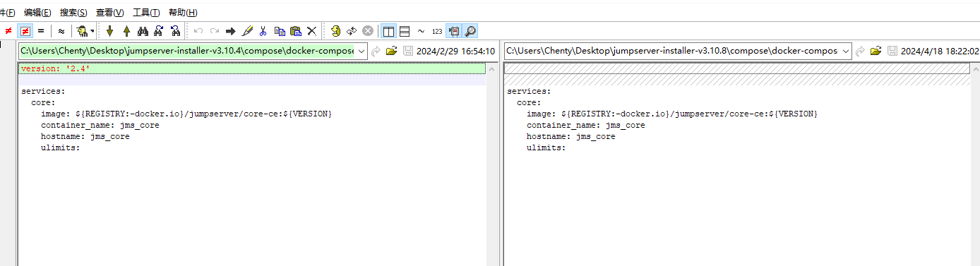
Task: Click left pane "hostname: jms_core" line
Action: click(85, 136)
